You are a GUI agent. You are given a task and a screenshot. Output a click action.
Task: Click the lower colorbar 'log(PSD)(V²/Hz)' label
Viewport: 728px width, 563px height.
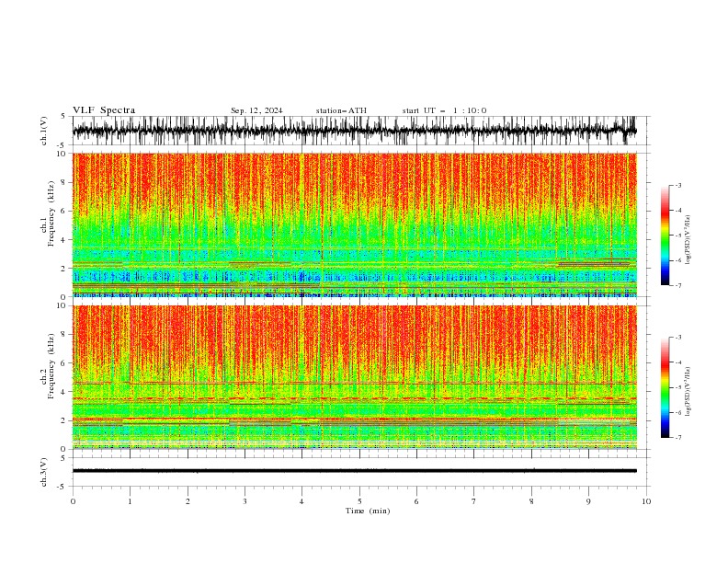pyautogui.click(x=688, y=391)
